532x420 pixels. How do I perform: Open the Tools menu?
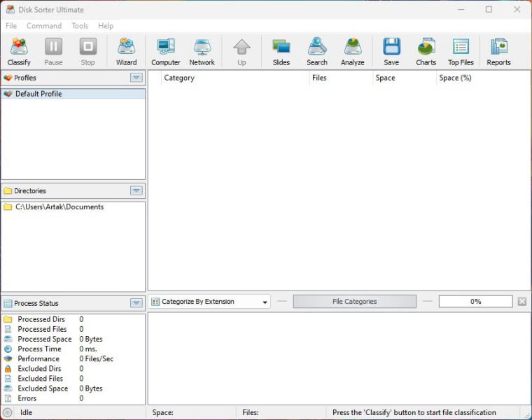(80, 26)
